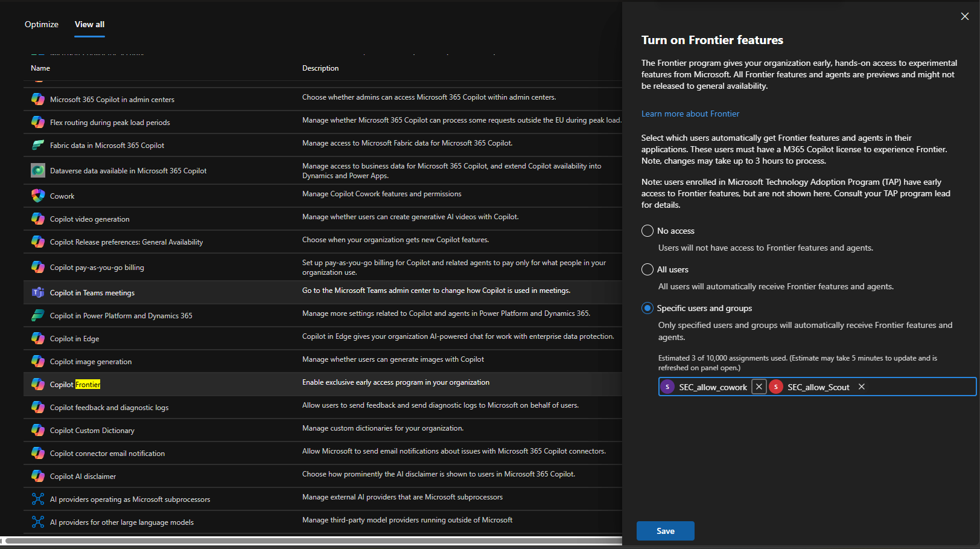This screenshot has width=980, height=549.
Task: Select the Copilot Frontier setting name
Action: tap(75, 384)
